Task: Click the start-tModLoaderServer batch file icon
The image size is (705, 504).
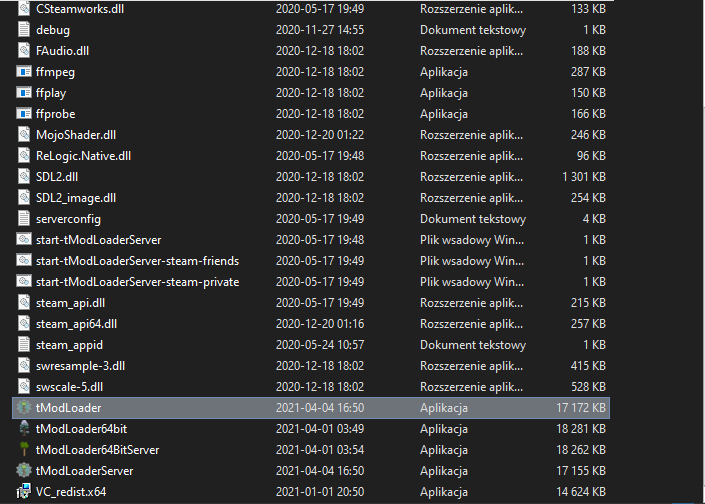Action: pyautogui.click(x=24, y=240)
